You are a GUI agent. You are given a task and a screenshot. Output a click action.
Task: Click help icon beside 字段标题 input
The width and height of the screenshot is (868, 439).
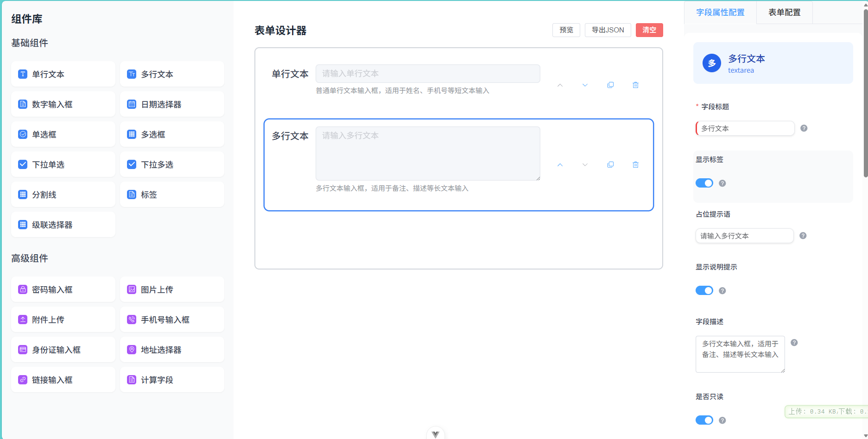[x=804, y=128]
